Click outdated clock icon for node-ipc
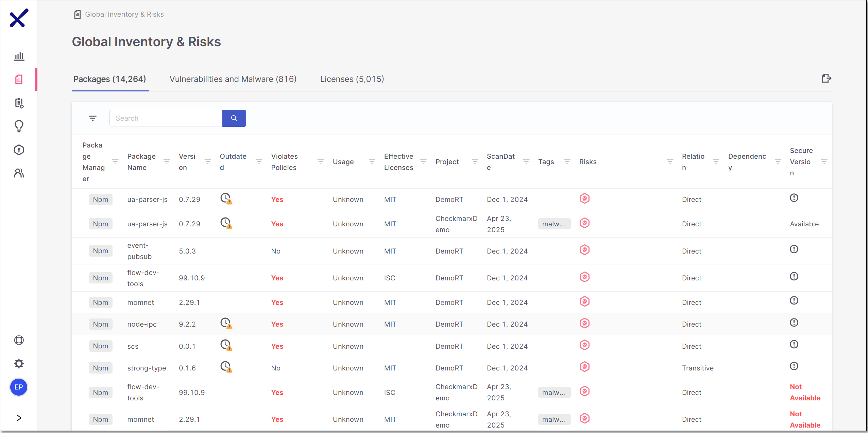The width and height of the screenshot is (868, 433). point(226,324)
